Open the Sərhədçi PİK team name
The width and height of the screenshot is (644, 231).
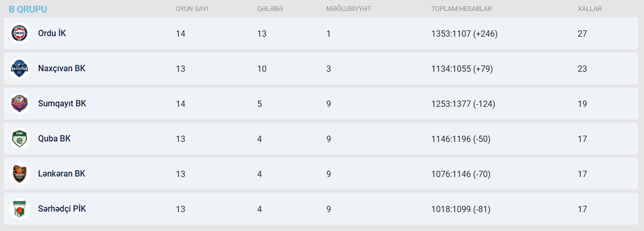coord(62,209)
